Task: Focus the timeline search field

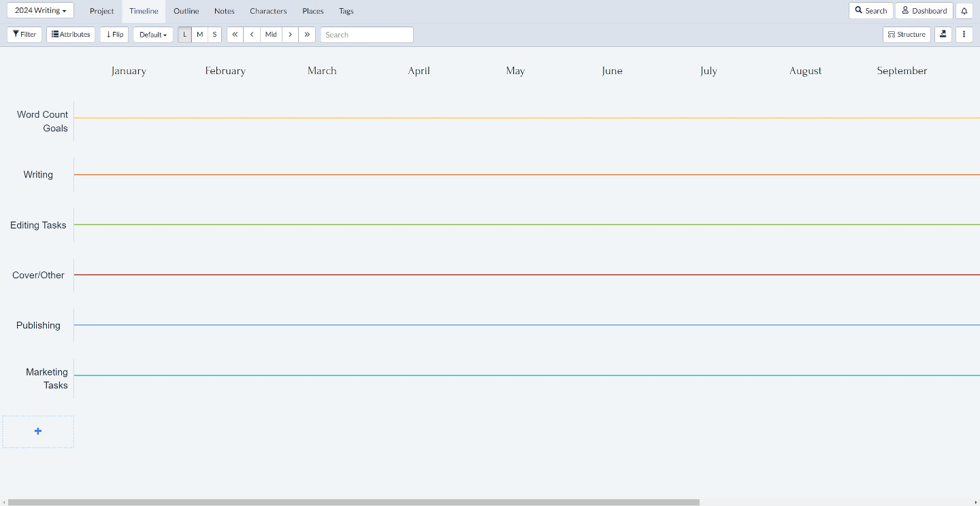Action: pos(367,35)
